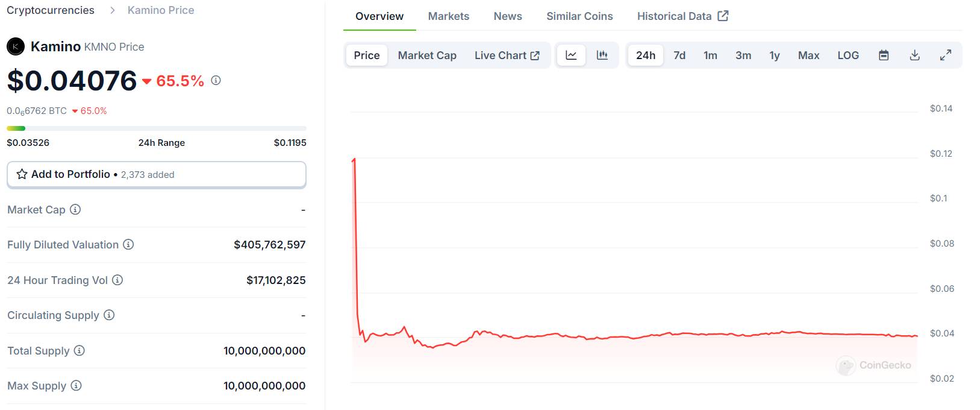
Task: Switch to line chart view icon
Action: pyautogui.click(x=571, y=55)
